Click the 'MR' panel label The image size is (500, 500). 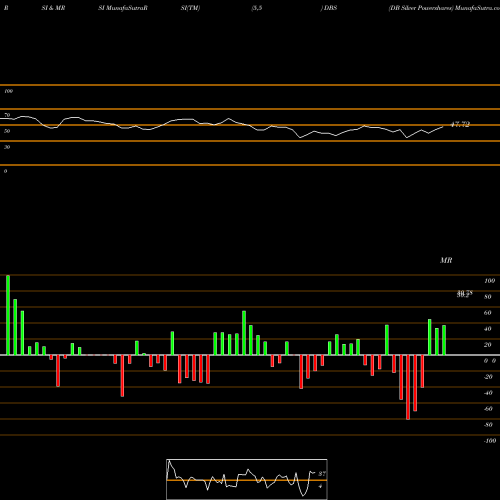(x=446, y=260)
